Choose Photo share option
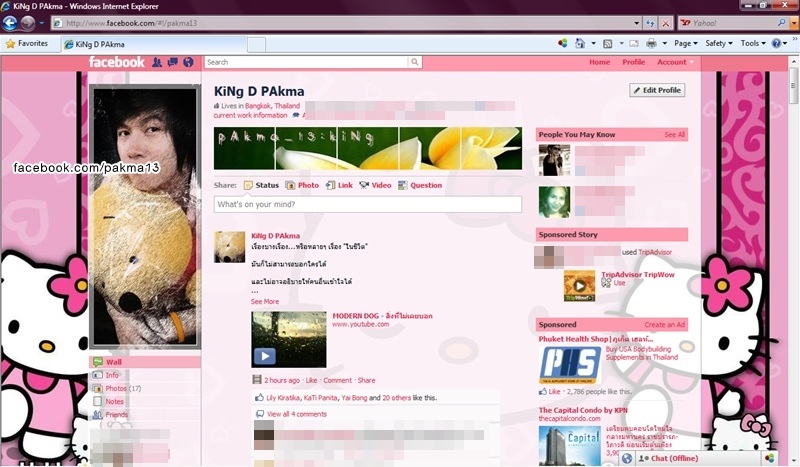This screenshot has width=800, height=467. pos(302,185)
